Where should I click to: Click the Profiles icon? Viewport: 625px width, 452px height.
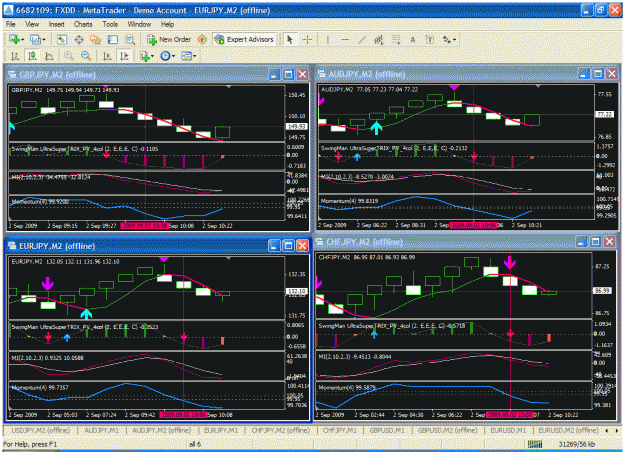coord(35,39)
